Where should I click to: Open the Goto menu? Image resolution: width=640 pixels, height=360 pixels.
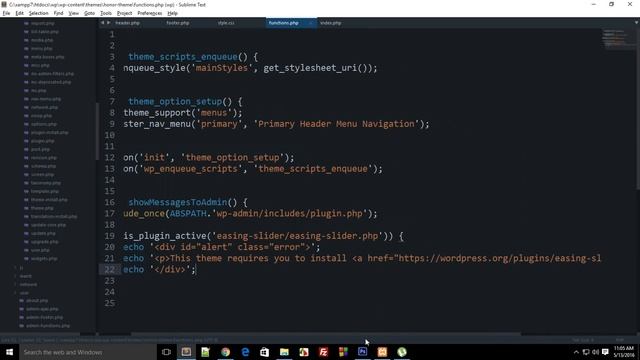pyautogui.click(x=89, y=13)
